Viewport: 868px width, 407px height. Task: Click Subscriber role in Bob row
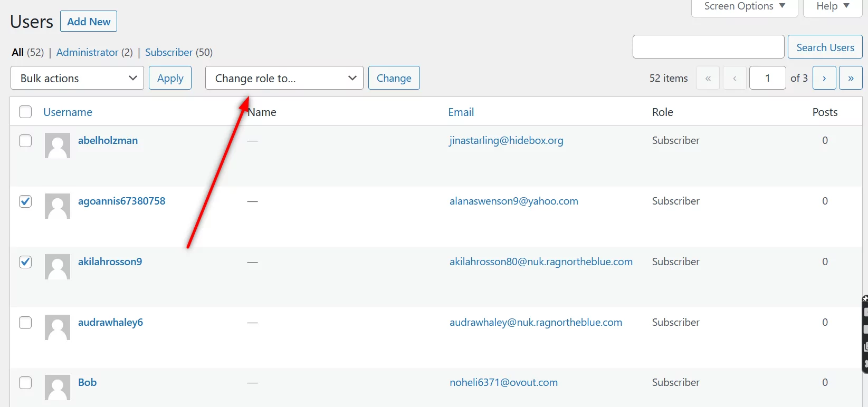pyautogui.click(x=675, y=382)
